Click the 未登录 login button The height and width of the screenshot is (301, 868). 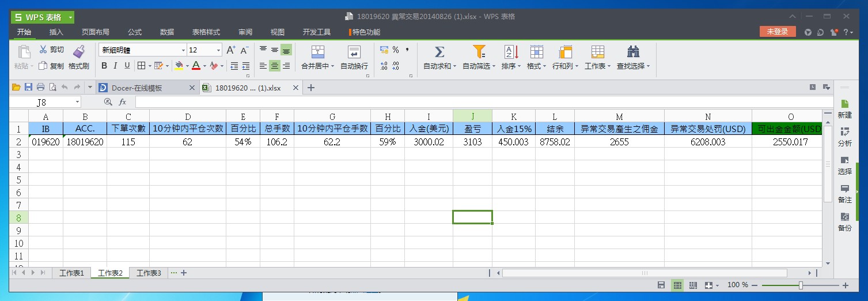(x=778, y=32)
